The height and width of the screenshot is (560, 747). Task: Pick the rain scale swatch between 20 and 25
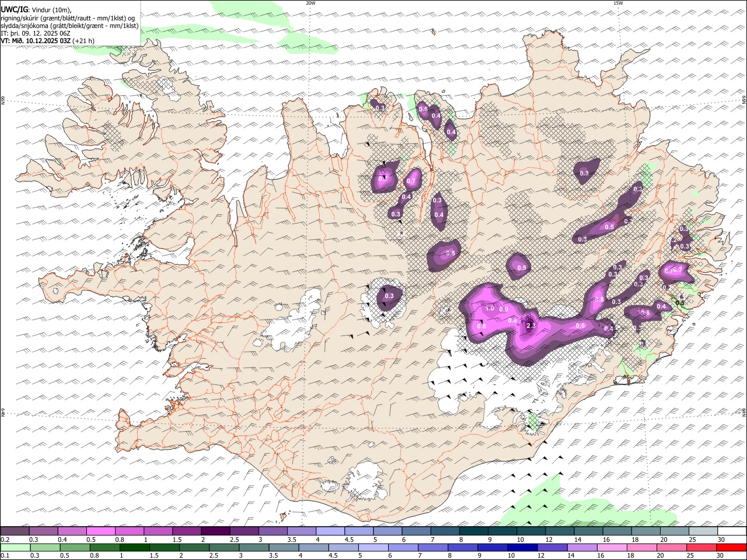[672, 547]
